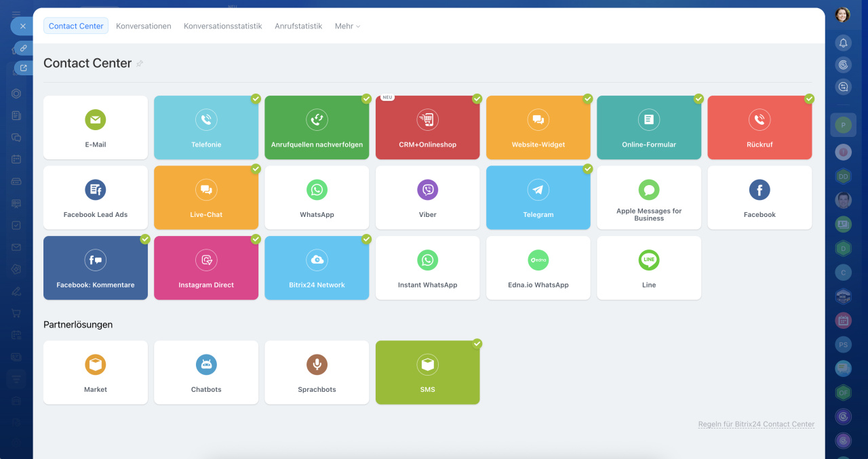Open the Sprachbots tile
This screenshot has width=868, height=459.
pyautogui.click(x=317, y=372)
